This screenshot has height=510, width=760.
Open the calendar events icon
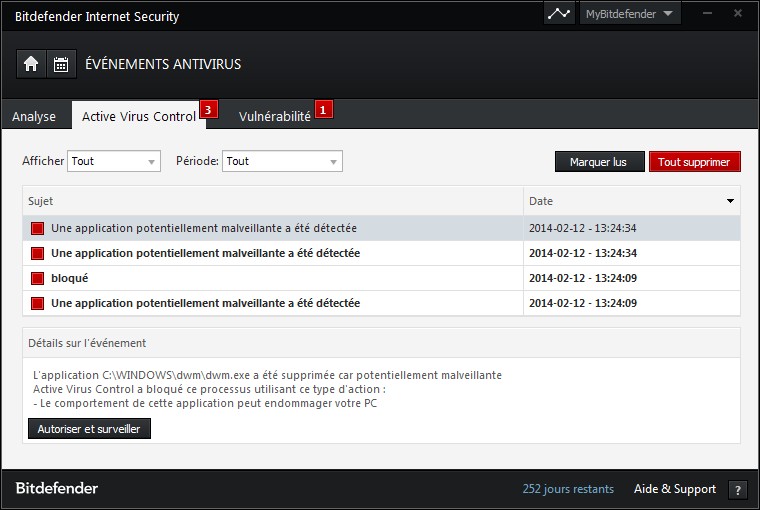tap(61, 64)
